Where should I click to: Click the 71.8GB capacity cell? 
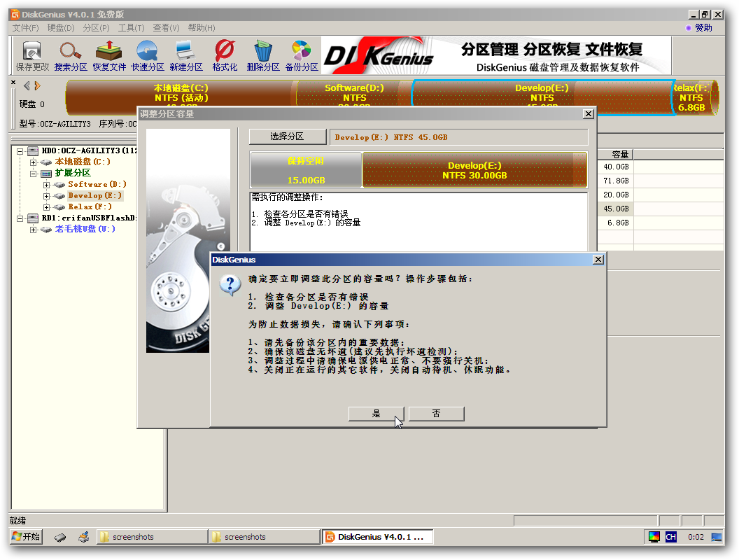point(616,181)
